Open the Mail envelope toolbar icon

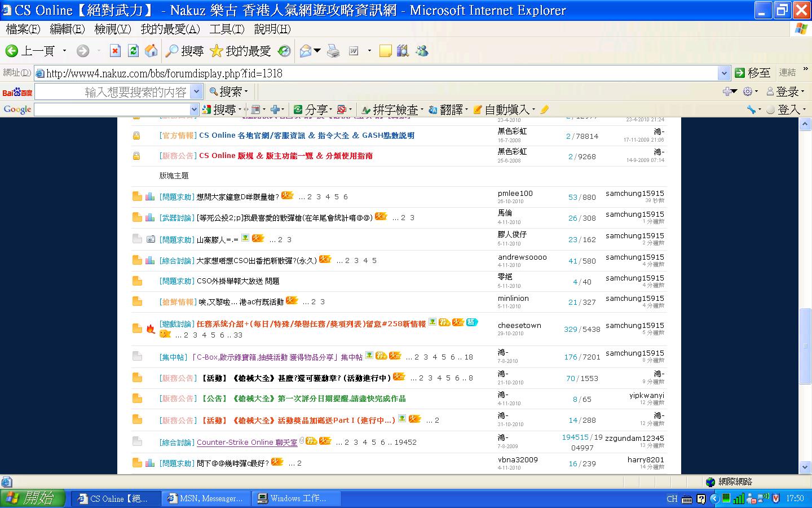click(x=306, y=51)
